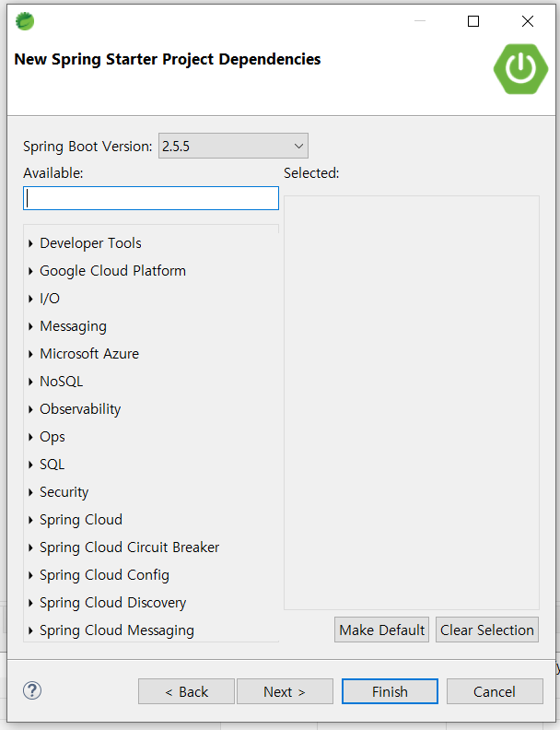
Task: Click Finish to create the project
Action: tap(390, 691)
